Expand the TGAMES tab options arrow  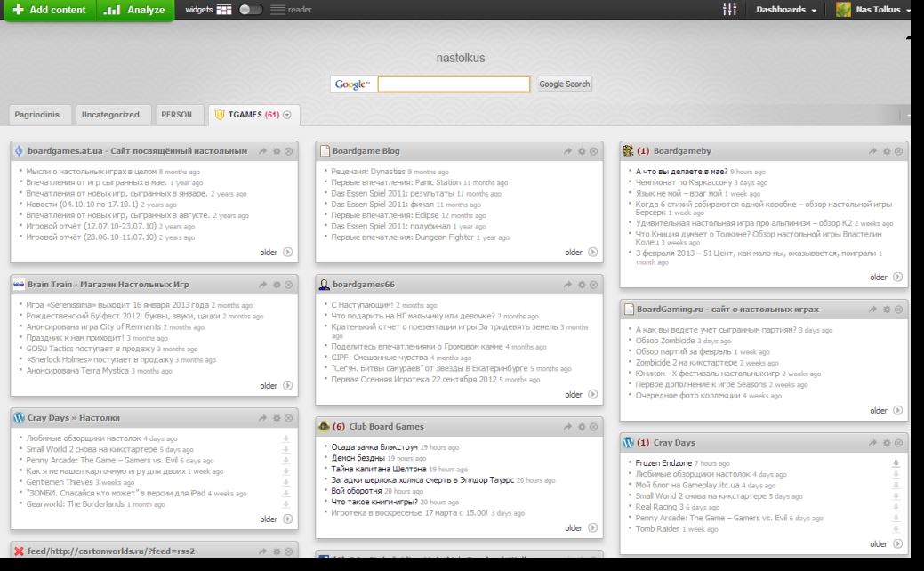tap(287, 115)
